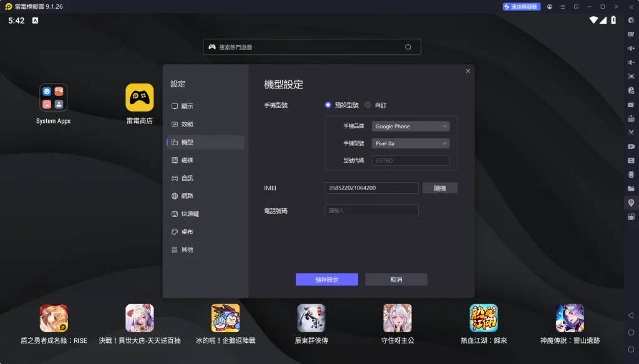Image resolution: width=639 pixels, height=364 pixels.
Task: Switch to 桌布 settings tab
Action: coord(205,232)
